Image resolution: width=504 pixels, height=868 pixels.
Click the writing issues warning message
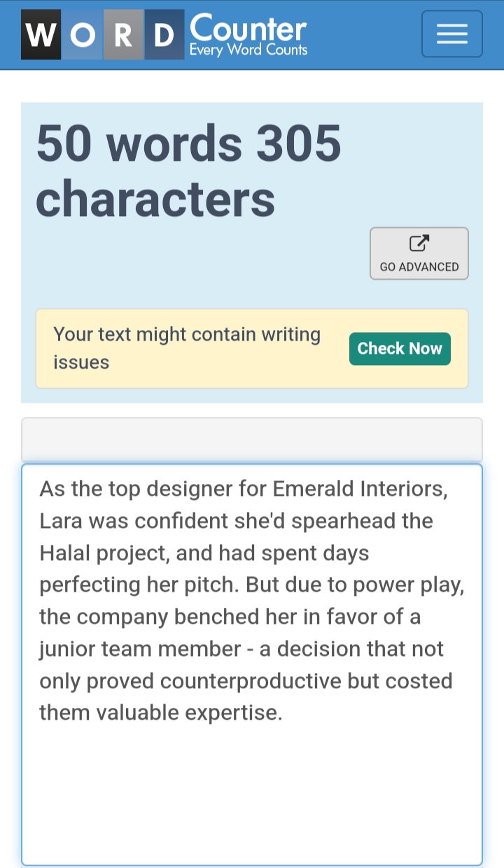[187, 348]
